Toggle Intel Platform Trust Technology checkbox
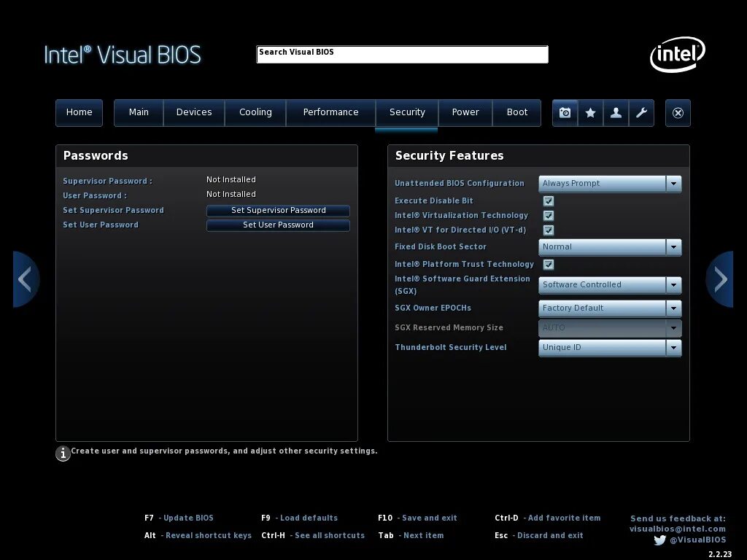This screenshot has width=747, height=560. click(549, 264)
